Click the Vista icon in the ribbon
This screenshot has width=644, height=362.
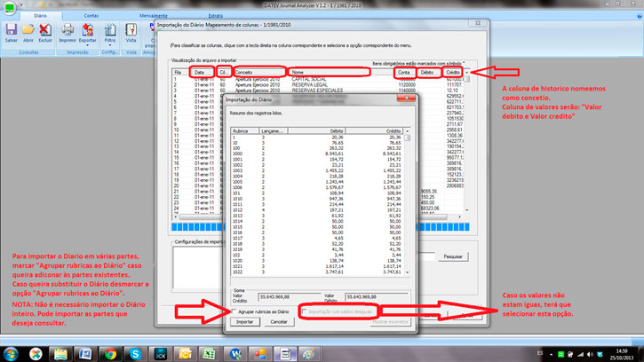(x=131, y=30)
